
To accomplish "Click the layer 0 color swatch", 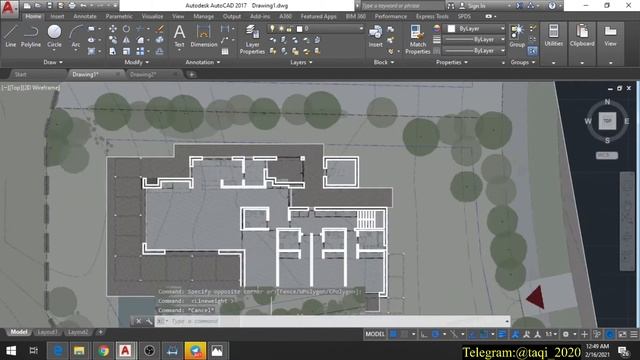I will 300,29.
